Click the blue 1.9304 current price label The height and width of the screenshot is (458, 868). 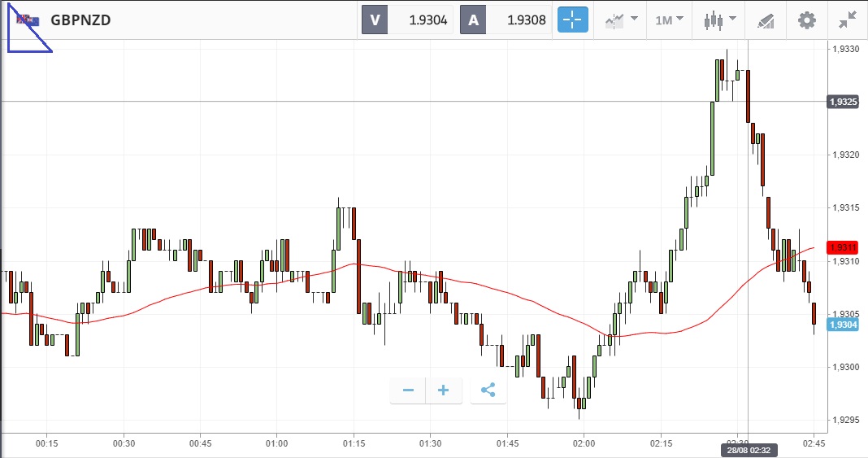tap(842, 325)
